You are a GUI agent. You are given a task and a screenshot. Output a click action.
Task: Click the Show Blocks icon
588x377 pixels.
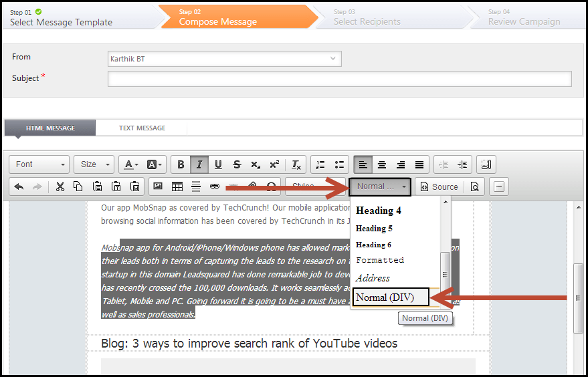(x=486, y=164)
